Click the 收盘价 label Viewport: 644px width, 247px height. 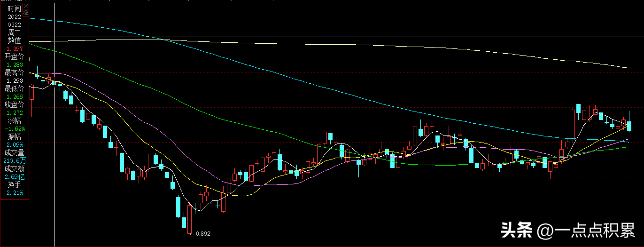tap(14, 104)
